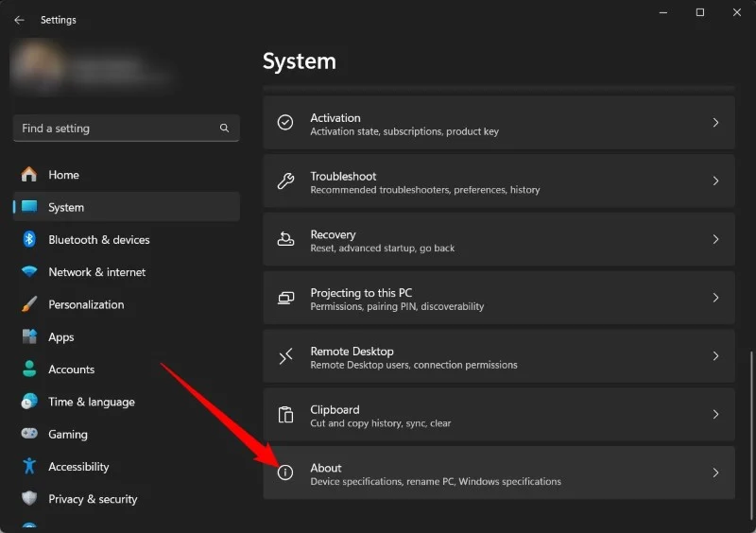Click the System monitor icon in the sidebar
This screenshot has height=533, width=756.
29,206
